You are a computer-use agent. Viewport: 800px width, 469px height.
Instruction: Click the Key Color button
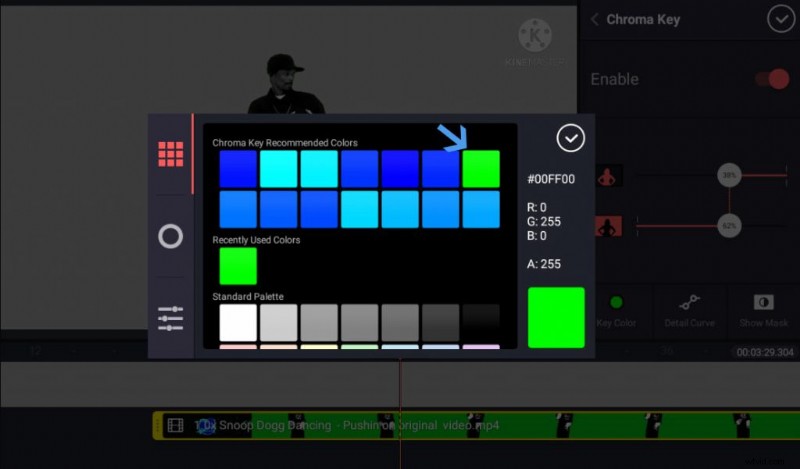[x=616, y=310]
